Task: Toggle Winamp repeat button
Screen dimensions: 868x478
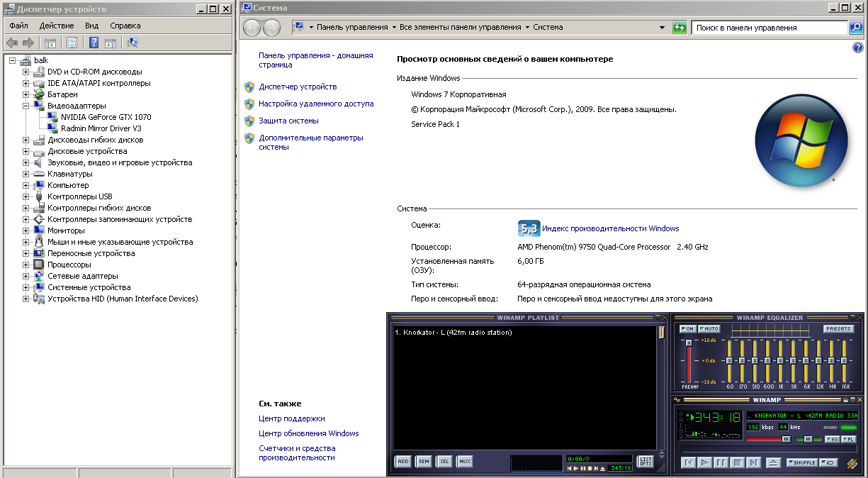Action: coord(830,462)
